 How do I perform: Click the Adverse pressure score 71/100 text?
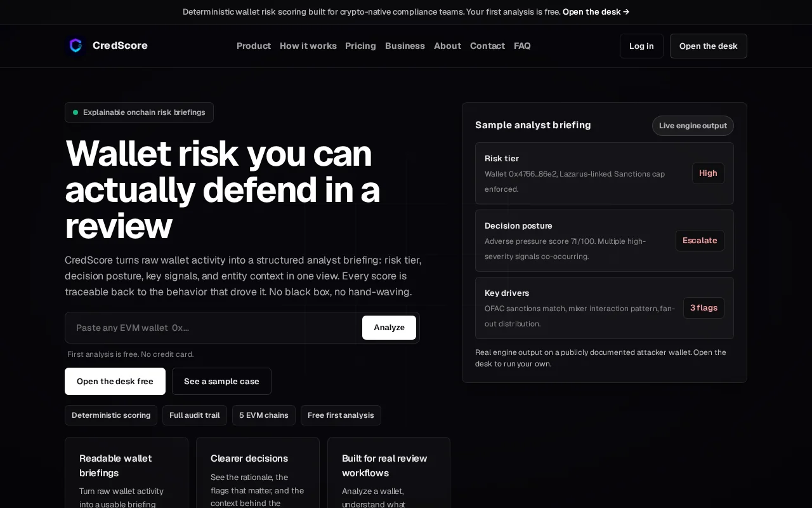pos(565,249)
